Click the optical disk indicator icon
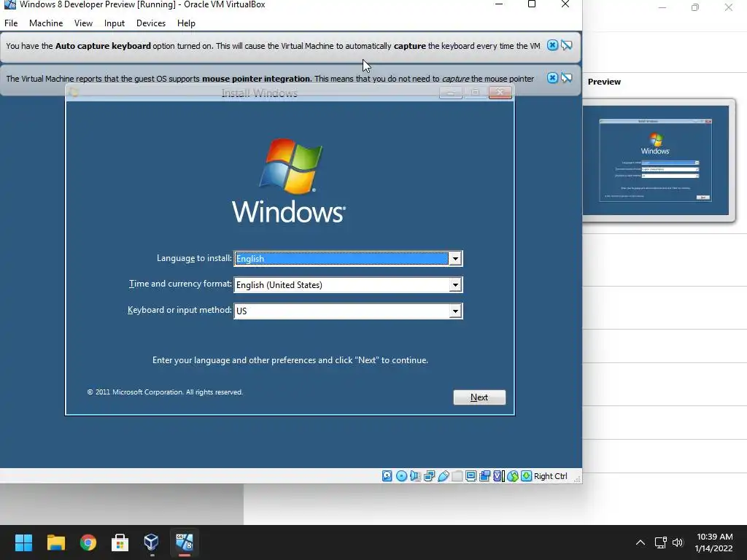This screenshot has width=747, height=560. [401, 475]
